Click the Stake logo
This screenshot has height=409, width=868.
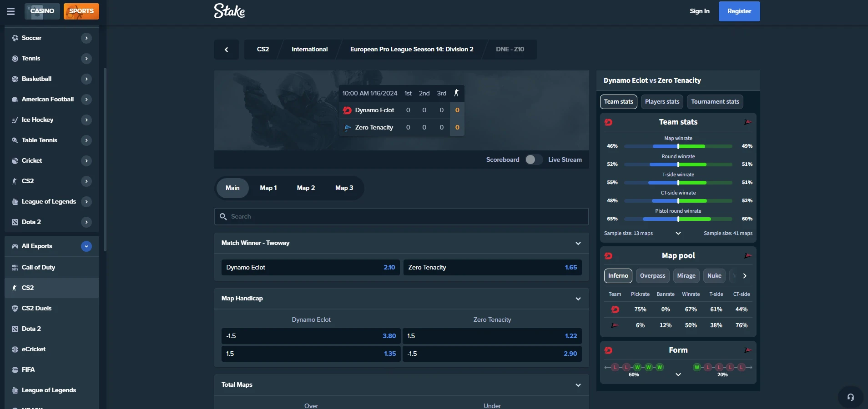(229, 11)
